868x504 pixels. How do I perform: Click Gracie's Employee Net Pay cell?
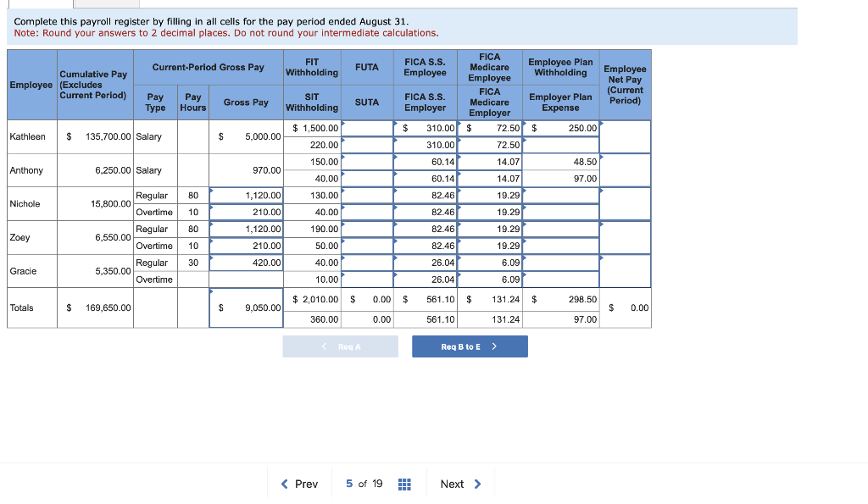(x=625, y=271)
